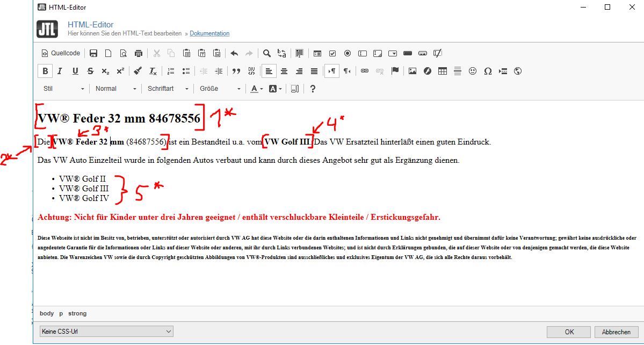
Task: Expand the Schriftart font dropdown
Action: tap(168, 89)
